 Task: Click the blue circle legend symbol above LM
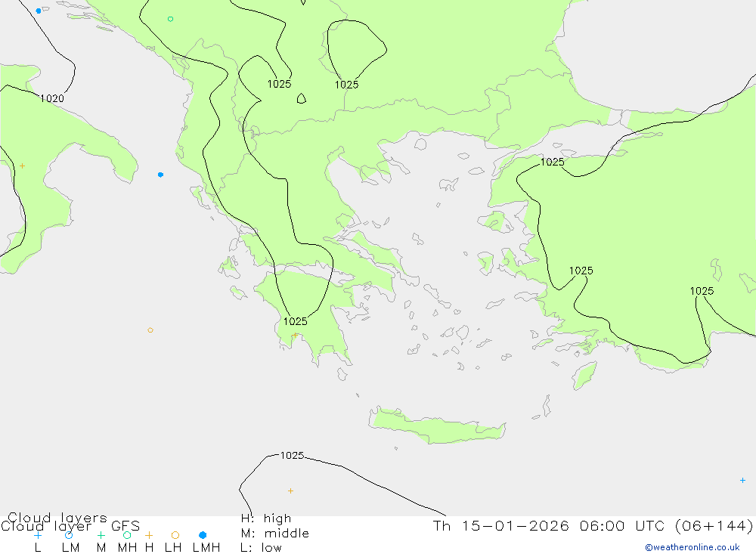[x=69, y=535]
